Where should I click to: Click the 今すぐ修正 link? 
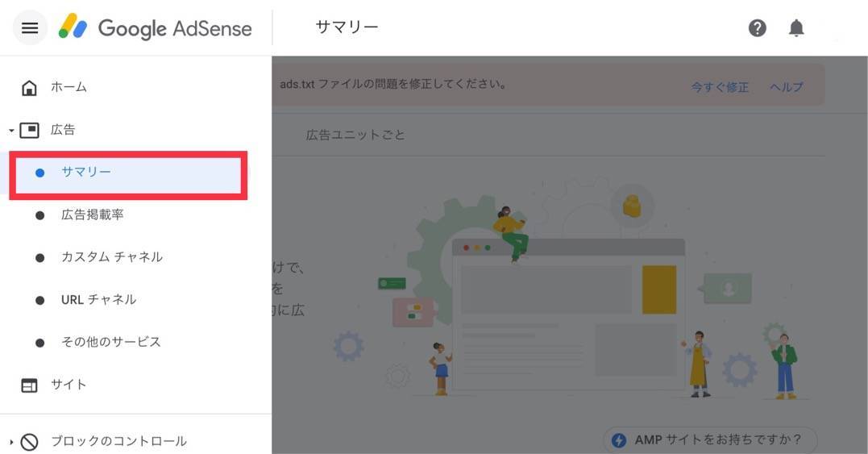pyautogui.click(x=720, y=87)
